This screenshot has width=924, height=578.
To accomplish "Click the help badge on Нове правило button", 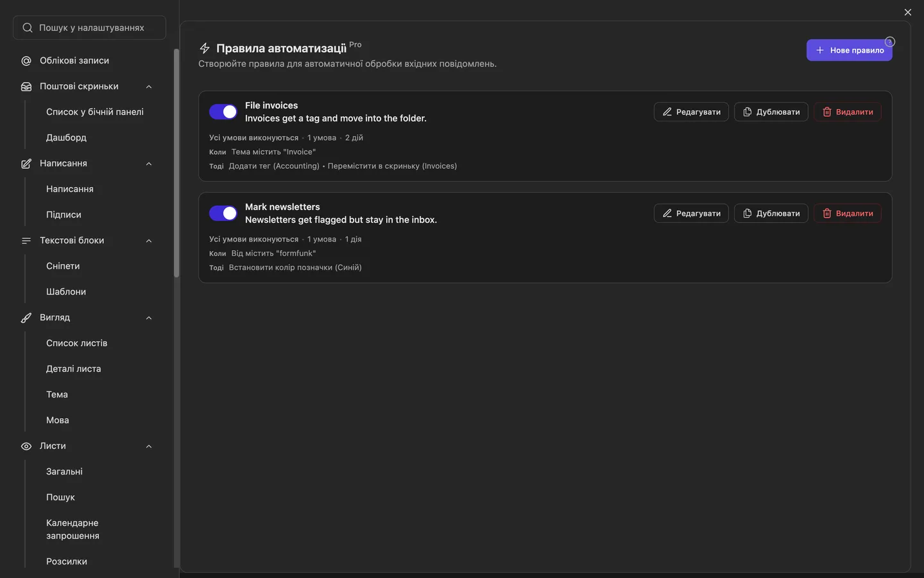I will point(889,42).
